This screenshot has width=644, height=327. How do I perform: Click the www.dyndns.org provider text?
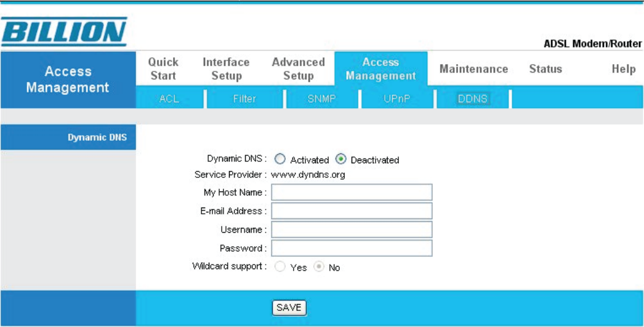(308, 175)
